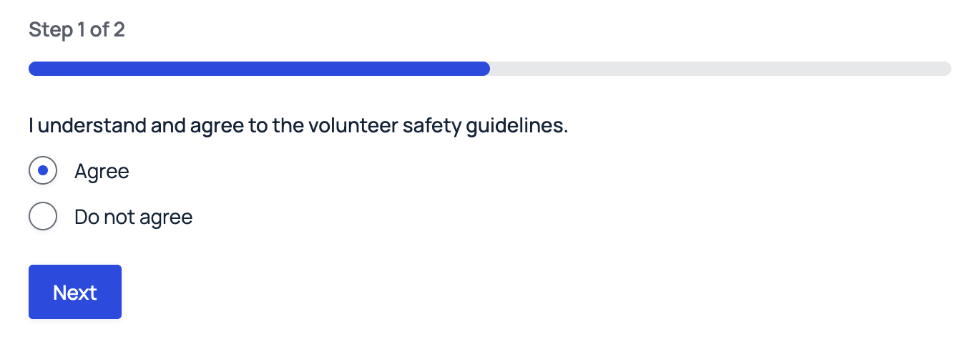Select the Agree radio button
Viewport: 980px width, 342px height.
pyautogui.click(x=43, y=171)
